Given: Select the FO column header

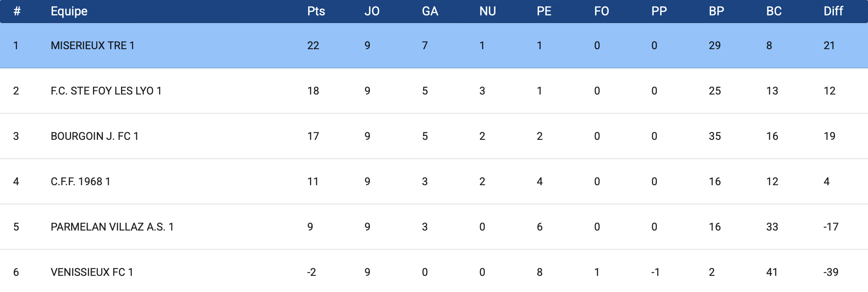Looking at the screenshot, I should click(x=601, y=11).
